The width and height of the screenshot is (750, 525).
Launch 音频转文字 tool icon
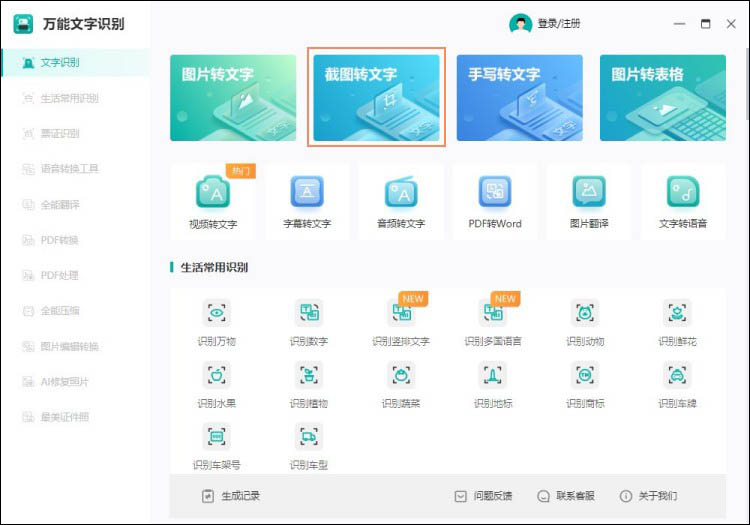(401, 192)
